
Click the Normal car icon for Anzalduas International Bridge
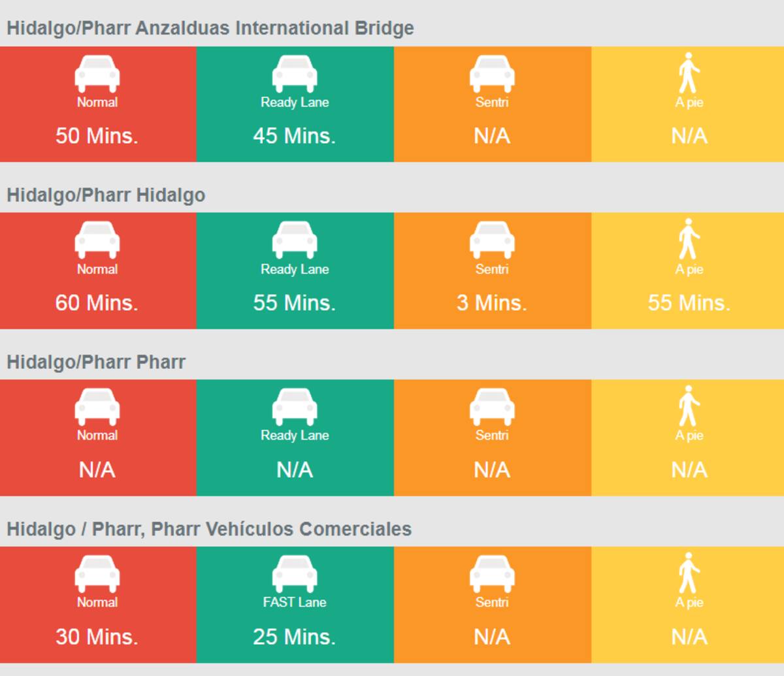pyautogui.click(x=97, y=74)
